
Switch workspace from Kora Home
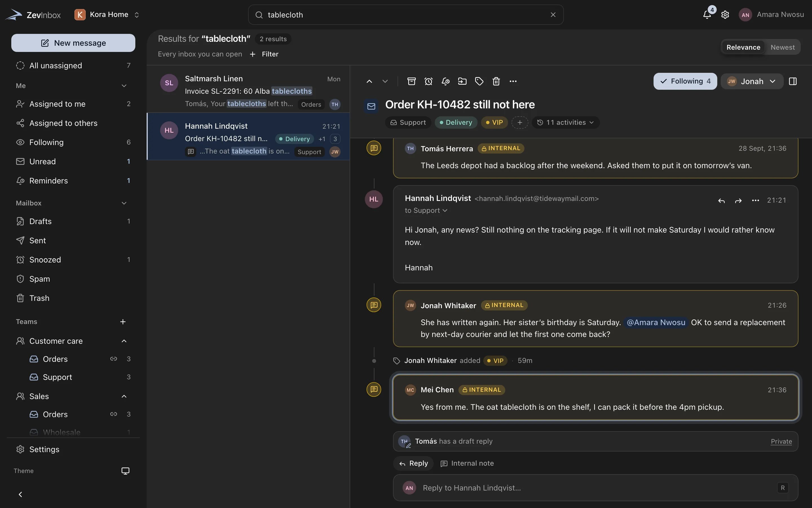point(107,15)
